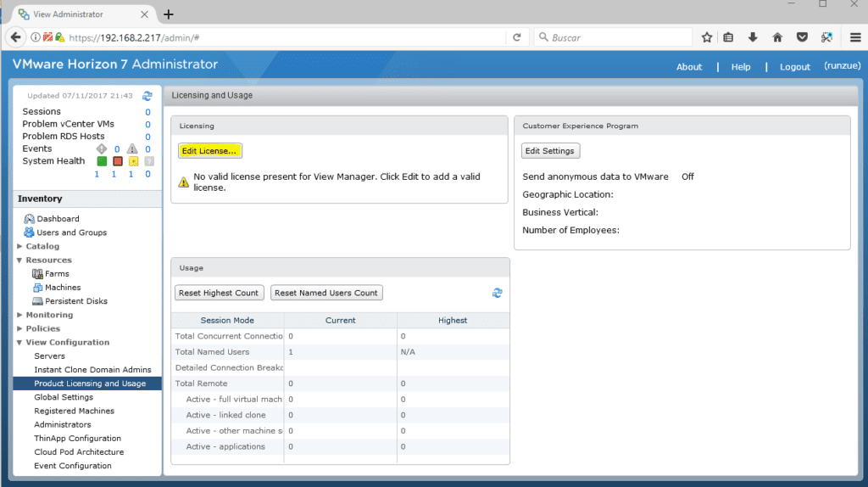
Task: Click the Highest column header
Action: 453,320
